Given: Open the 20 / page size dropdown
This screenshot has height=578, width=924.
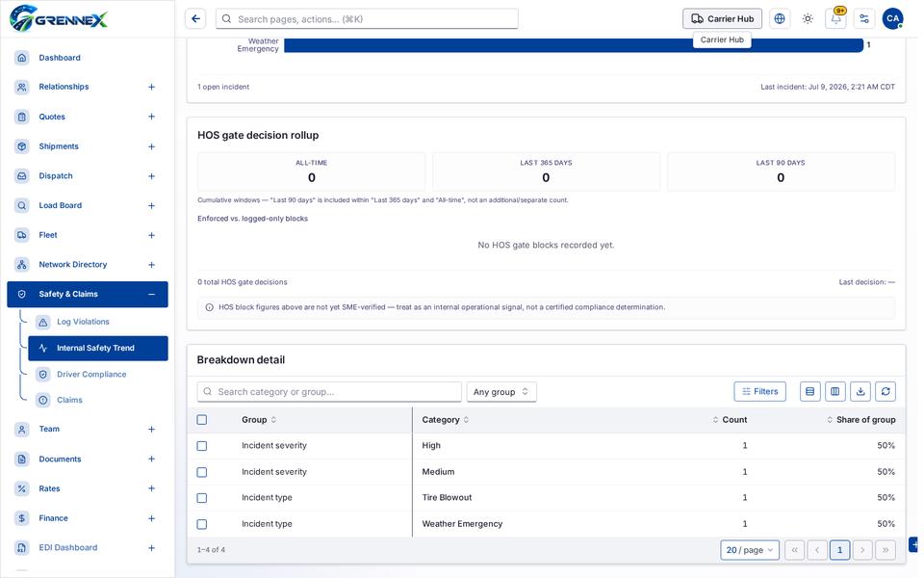Looking at the screenshot, I should [x=750, y=550].
